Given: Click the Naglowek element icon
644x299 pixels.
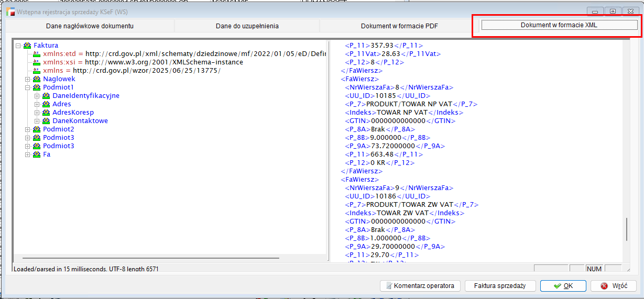Looking at the screenshot, I should coord(37,79).
